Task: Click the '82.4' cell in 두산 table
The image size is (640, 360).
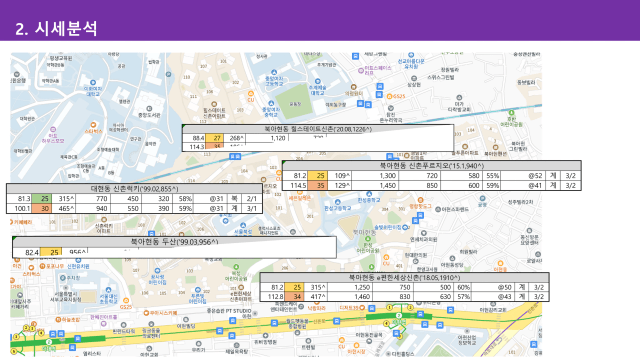Action: [27, 253]
